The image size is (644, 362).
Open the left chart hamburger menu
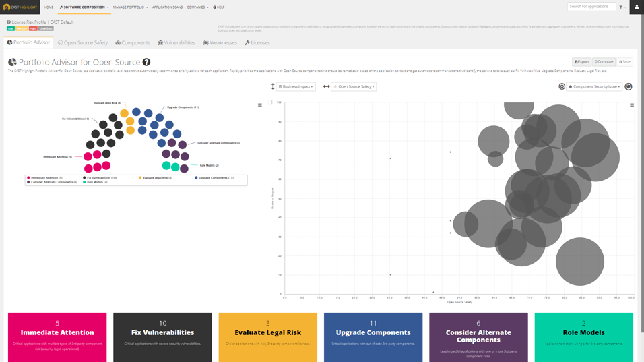pos(260,105)
